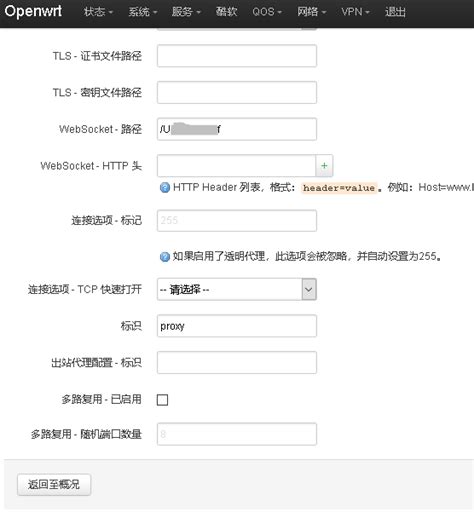Focus the TLS 证书文件路径 field
The height and width of the screenshot is (512, 474).
pyautogui.click(x=237, y=56)
